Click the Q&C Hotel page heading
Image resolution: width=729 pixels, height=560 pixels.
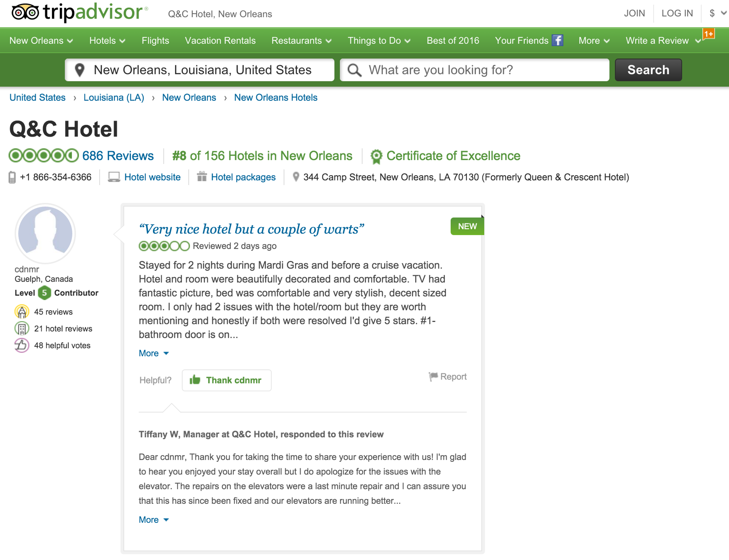[64, 129]
